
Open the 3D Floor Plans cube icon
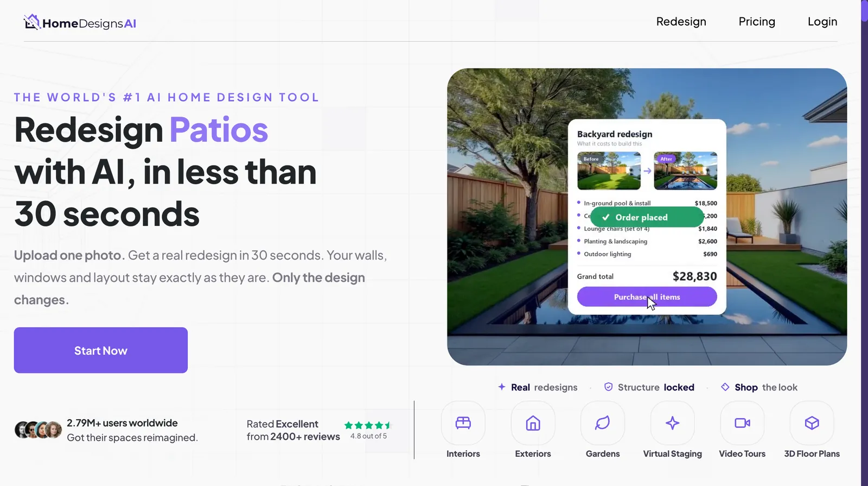[x=812, y=423]
